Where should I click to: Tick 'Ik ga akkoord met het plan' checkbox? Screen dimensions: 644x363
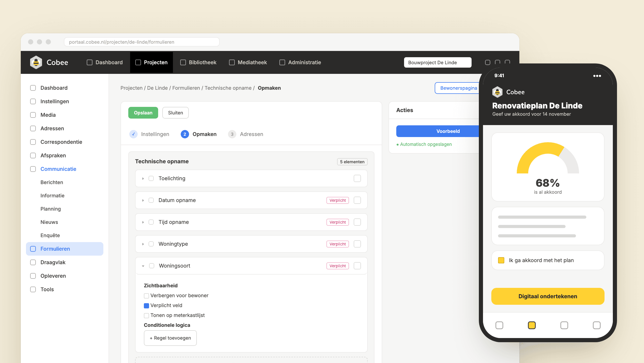coord(501,260)
